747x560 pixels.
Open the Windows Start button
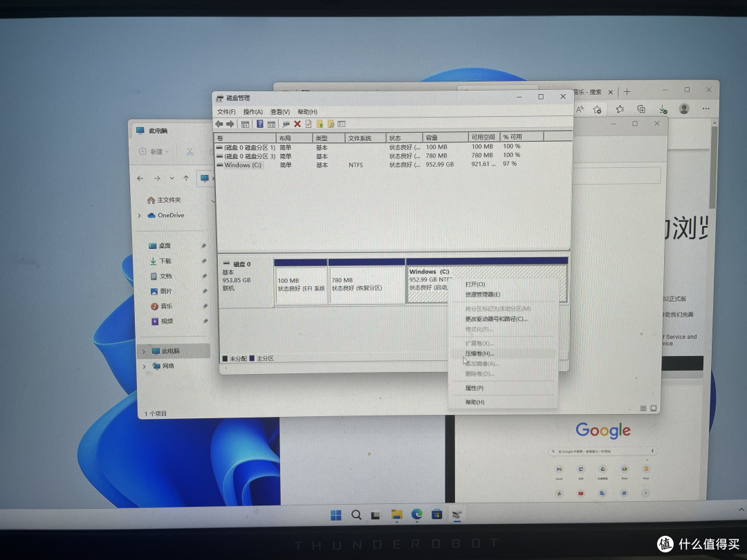[336, 515]
